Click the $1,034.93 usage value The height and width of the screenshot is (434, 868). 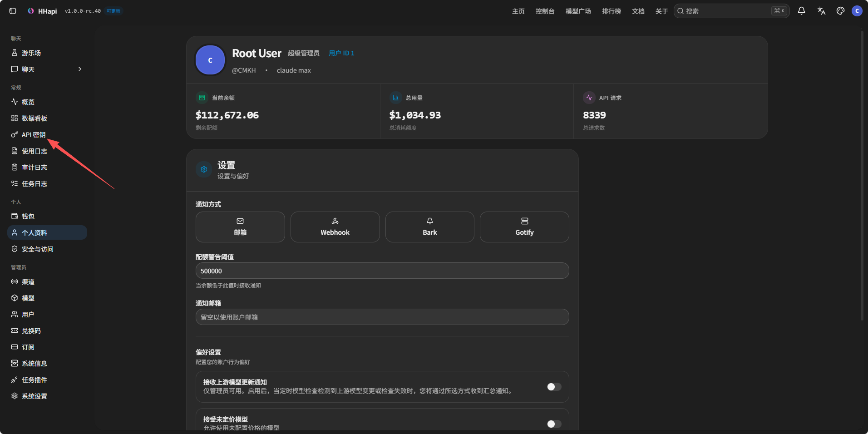(415, 115)
